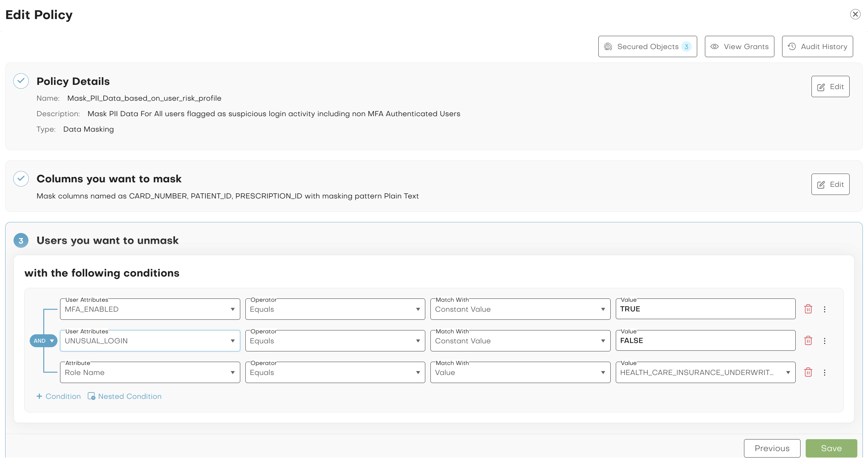Open the Audit History view

click(817, 46)
